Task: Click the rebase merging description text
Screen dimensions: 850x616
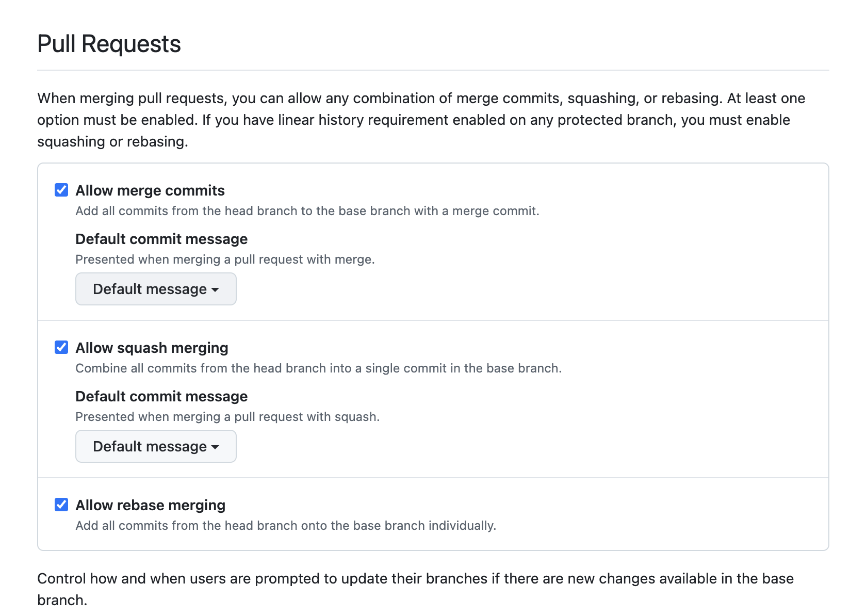Action: pyautogui.click(x=286, y=526)
